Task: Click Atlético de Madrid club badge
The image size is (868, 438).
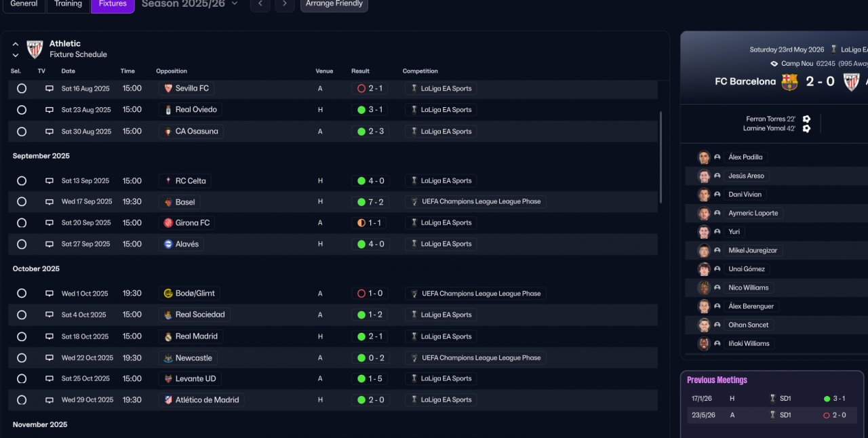Action: (x=168, y=400)
